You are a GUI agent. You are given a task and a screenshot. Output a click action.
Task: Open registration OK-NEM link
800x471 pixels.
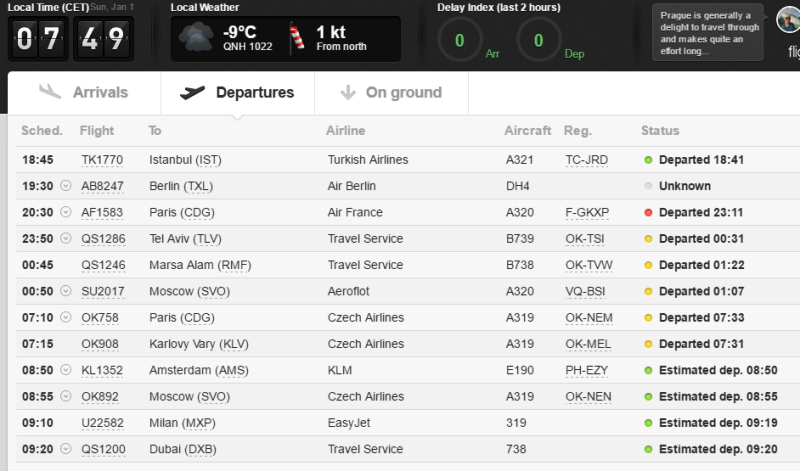point(589,317)
